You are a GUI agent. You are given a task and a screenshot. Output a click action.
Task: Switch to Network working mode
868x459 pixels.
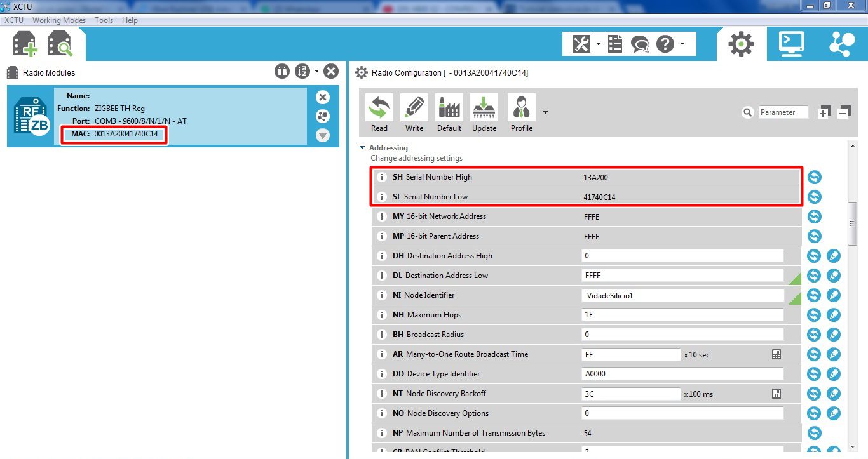842,44
